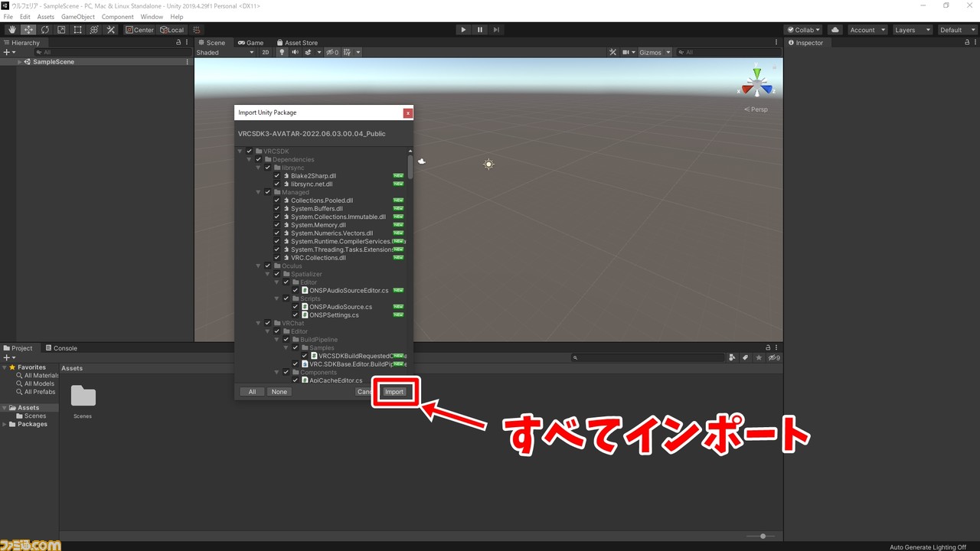Toggle 2D scene view mode
This screenshot has height=551, width=980.
(x=266, y=52)
